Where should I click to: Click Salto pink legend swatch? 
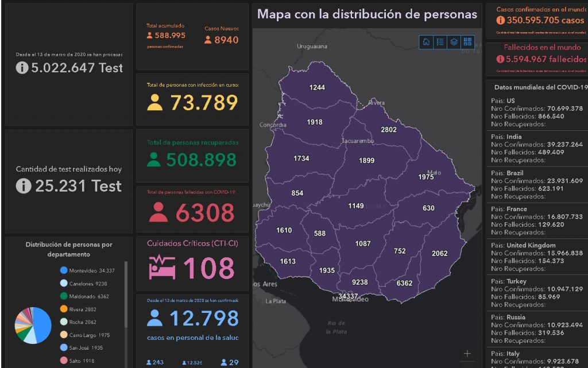64,361
